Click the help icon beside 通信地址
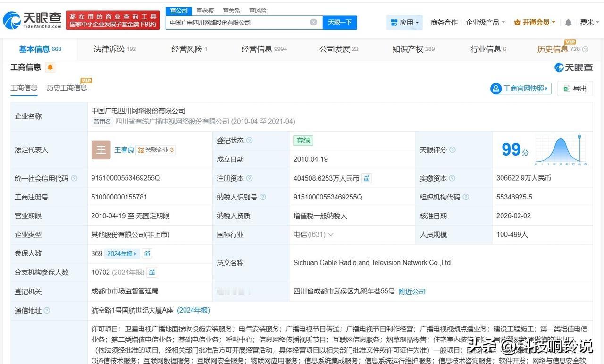The image size is (604, 364). point(47,310)
